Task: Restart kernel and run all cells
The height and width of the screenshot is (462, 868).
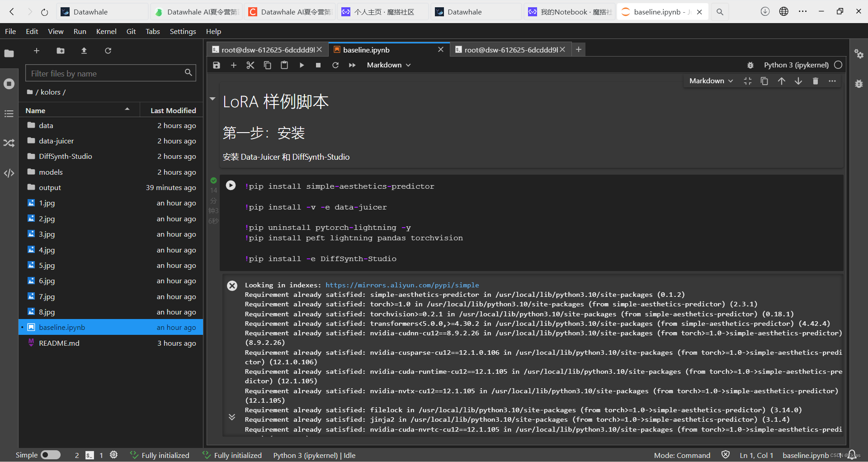Action: pos(352,65)
